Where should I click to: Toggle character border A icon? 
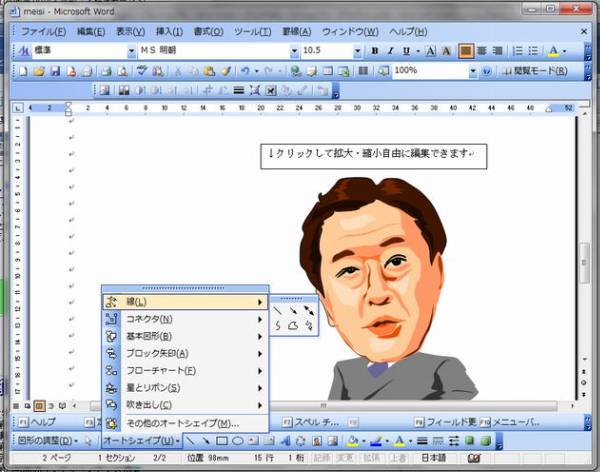[x=430, y=51]
